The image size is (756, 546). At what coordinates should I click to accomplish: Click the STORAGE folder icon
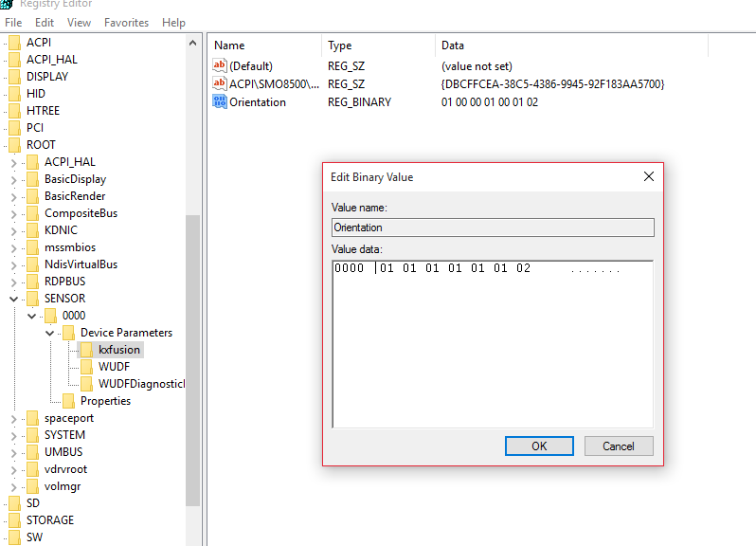[15, 520]
